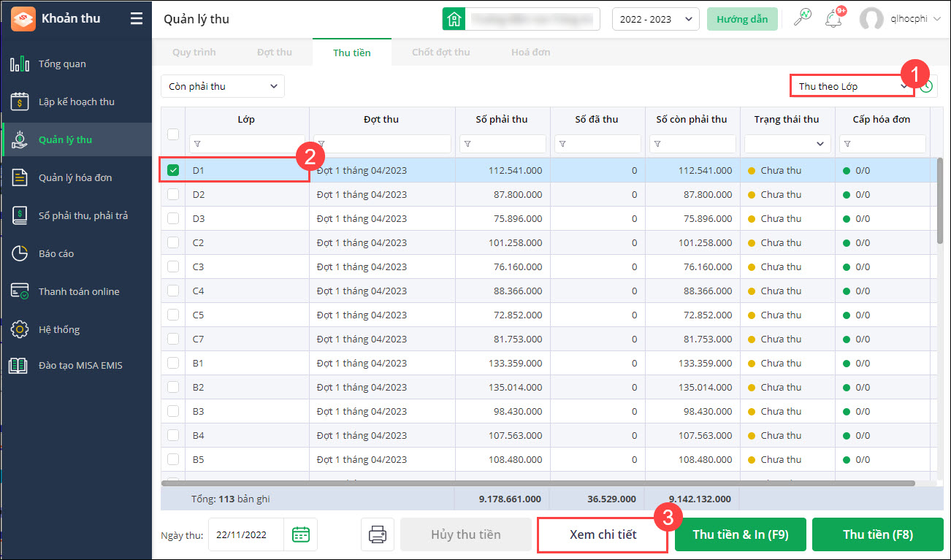Open the calendar date picker icon
The width and height of the screenshot is (951, 560).
tap(300, 534)
